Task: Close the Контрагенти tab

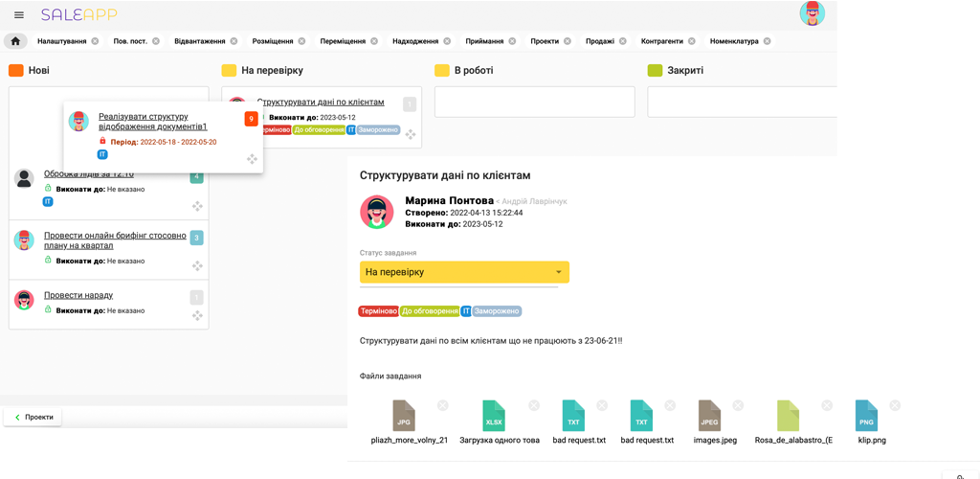Action: 692,41
